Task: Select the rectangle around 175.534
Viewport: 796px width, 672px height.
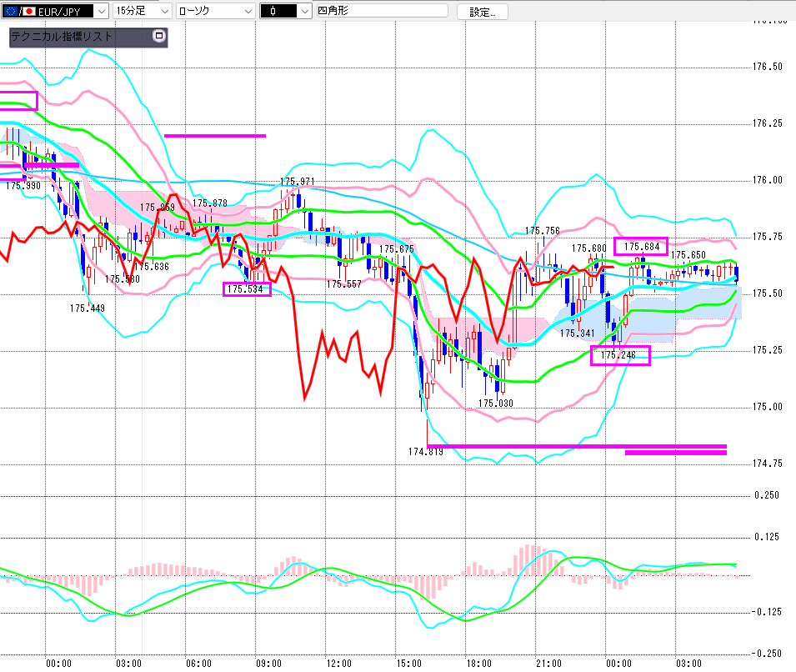Action: pyautogui.click(x=247, y=289)
